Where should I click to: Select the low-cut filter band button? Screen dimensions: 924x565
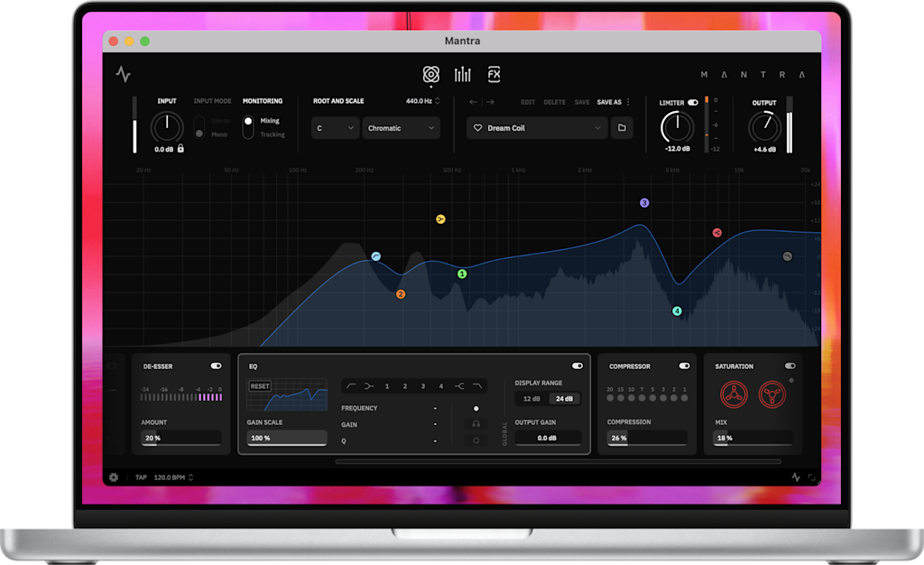coord(351,386)
